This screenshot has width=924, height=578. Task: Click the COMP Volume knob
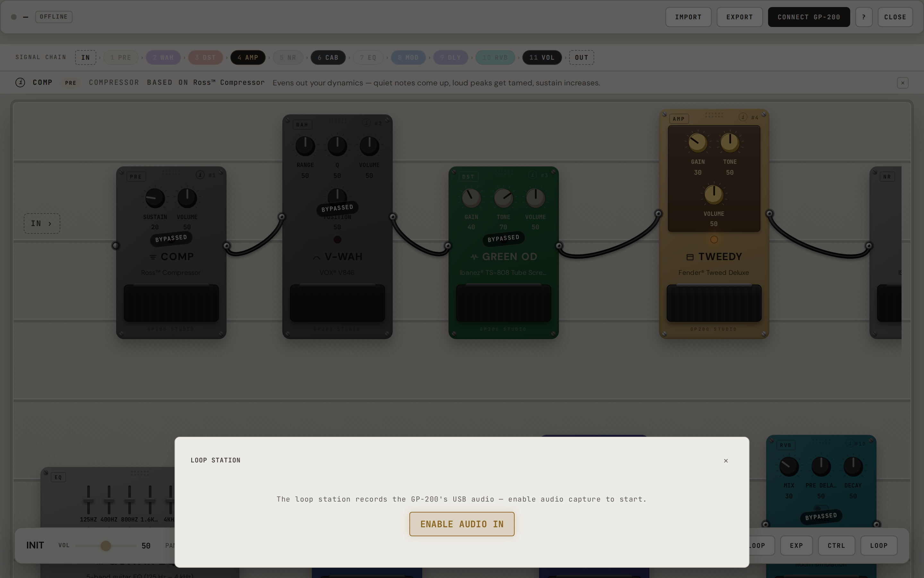tap(187, 198)
